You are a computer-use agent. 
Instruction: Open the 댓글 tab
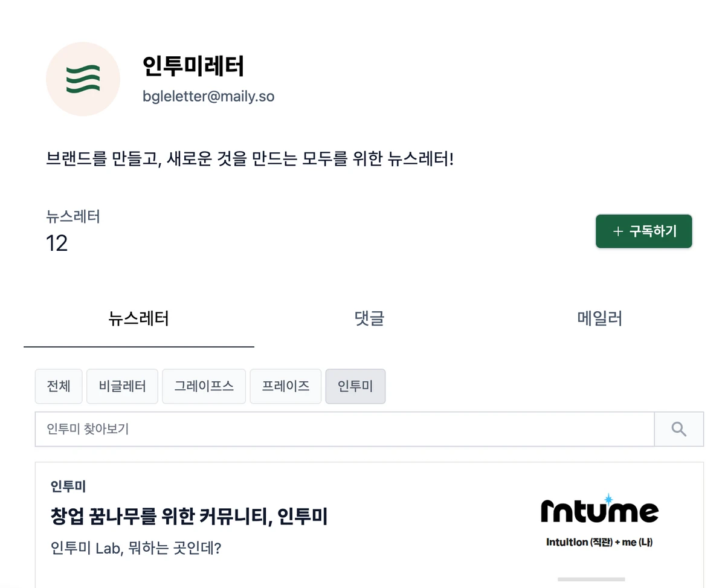pyautogui.click(x=369, y=318)
